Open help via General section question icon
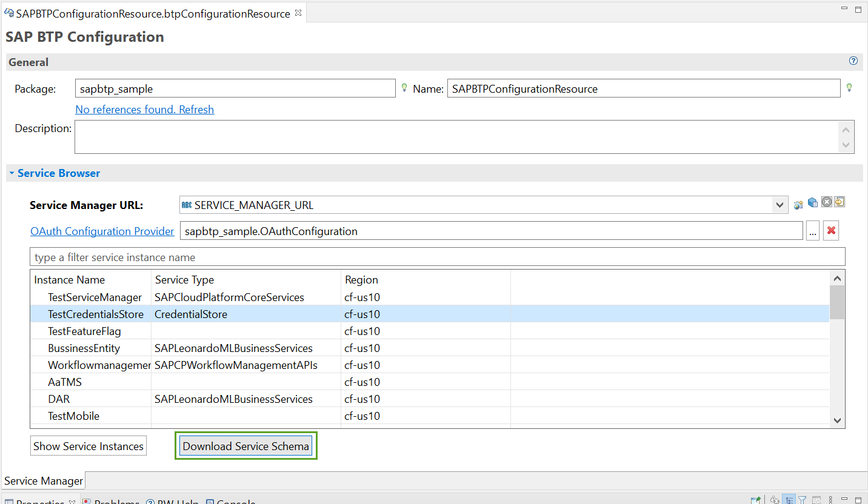 853,61
